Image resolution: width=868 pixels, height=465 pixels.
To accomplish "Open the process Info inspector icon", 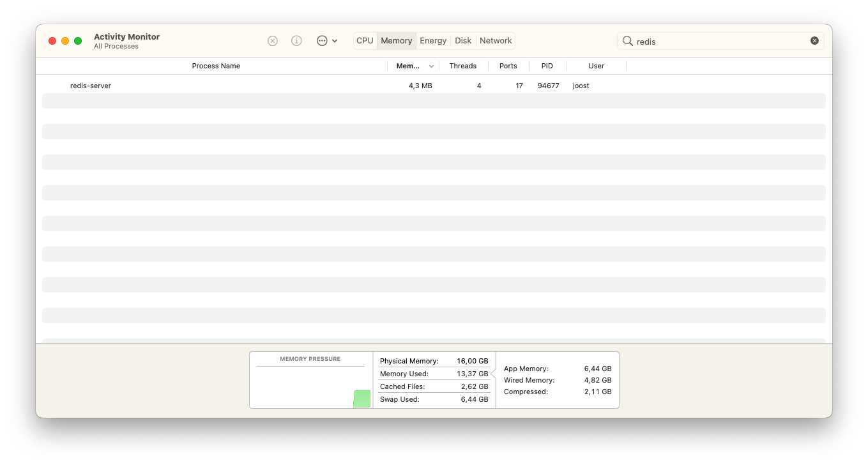I will 296,41.
